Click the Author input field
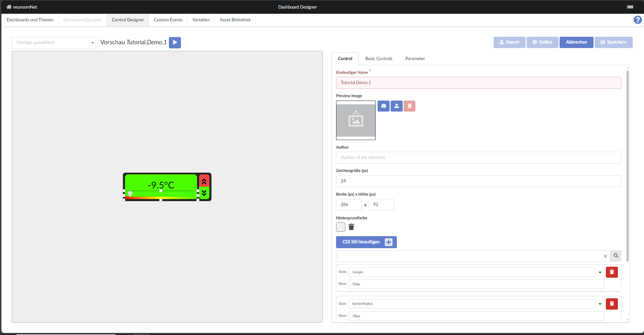 click(x=478, y=158)
